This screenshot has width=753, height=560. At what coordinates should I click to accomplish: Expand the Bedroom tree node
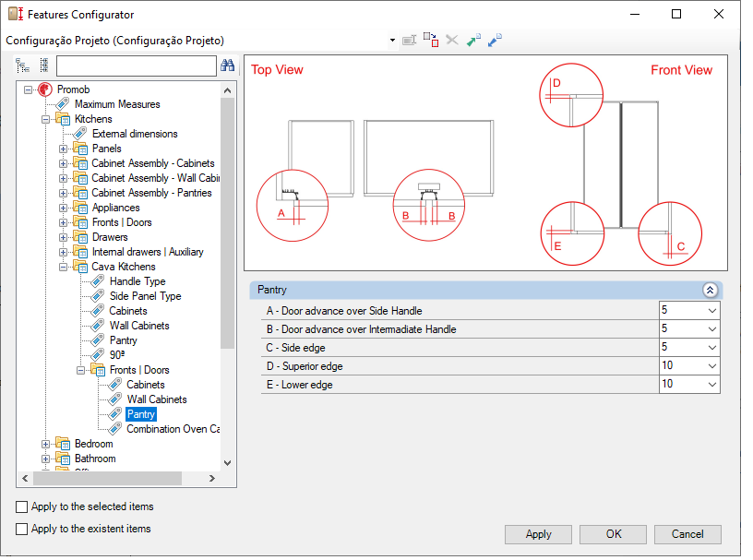pos(45,445)
